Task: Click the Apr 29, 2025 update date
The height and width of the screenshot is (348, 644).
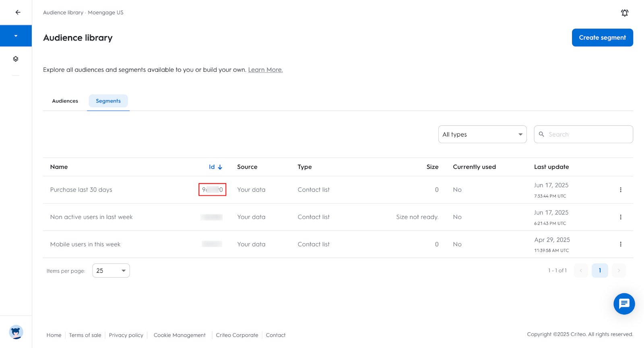Action: pos(552,240)
